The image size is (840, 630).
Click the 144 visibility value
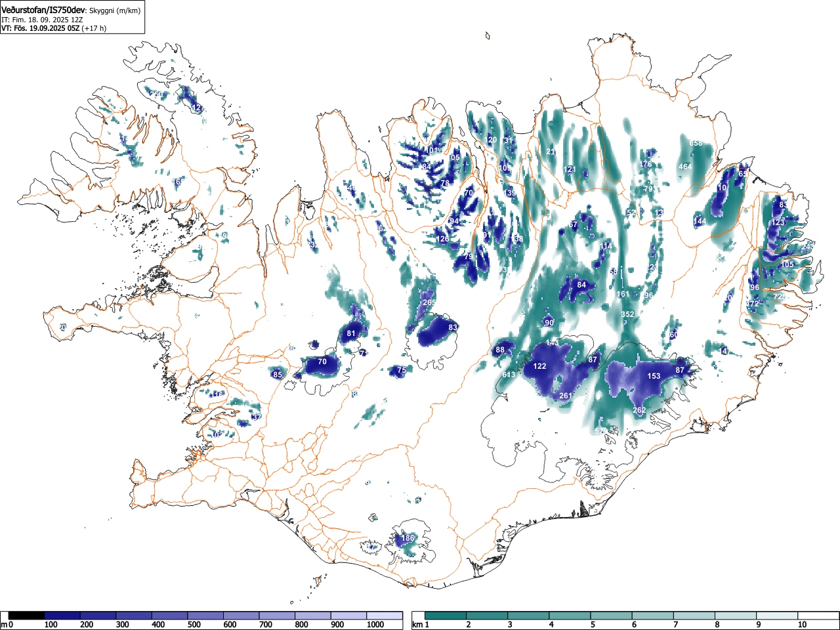pos(700,221)
